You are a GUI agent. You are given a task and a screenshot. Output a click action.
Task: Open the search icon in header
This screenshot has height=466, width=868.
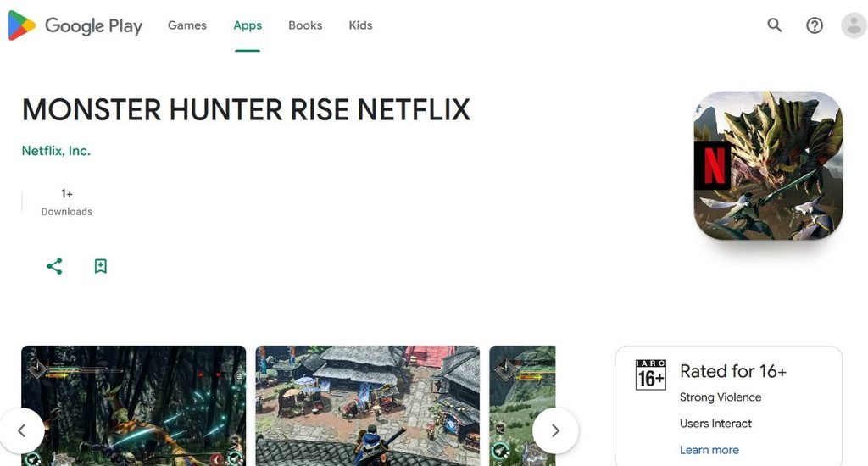(x=775, y=25)
